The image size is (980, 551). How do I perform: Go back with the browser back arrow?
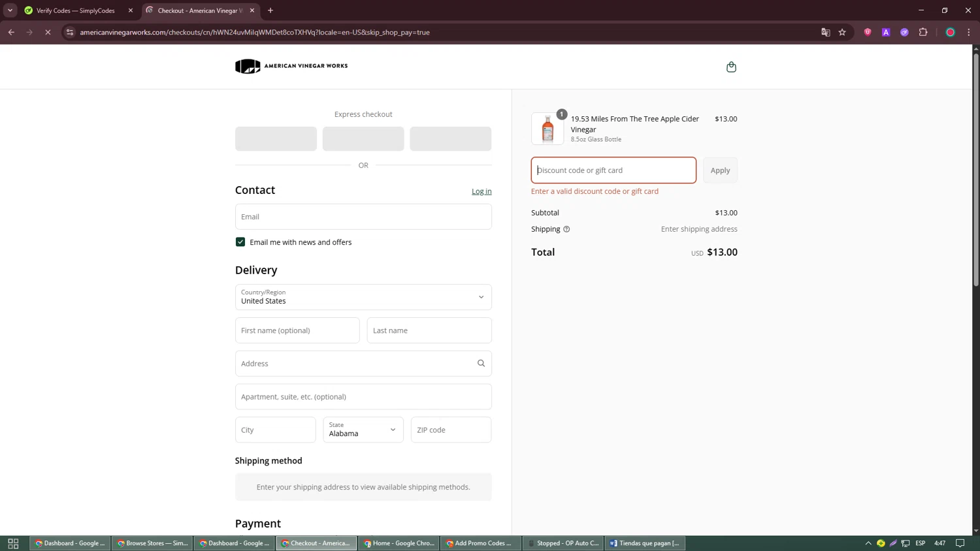(x=11, y=32)
